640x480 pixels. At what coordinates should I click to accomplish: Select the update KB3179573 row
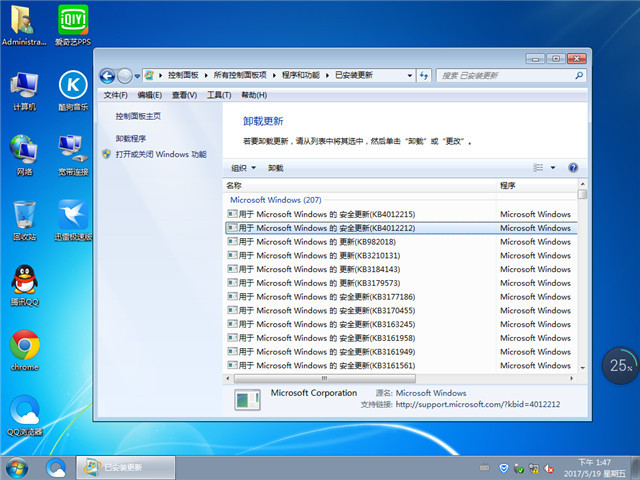[401, 283]
